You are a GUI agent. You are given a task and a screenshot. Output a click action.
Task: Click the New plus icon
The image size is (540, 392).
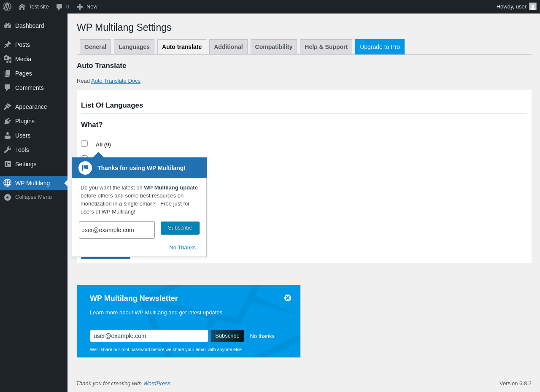pyautogui.click(x=80, y=7)
